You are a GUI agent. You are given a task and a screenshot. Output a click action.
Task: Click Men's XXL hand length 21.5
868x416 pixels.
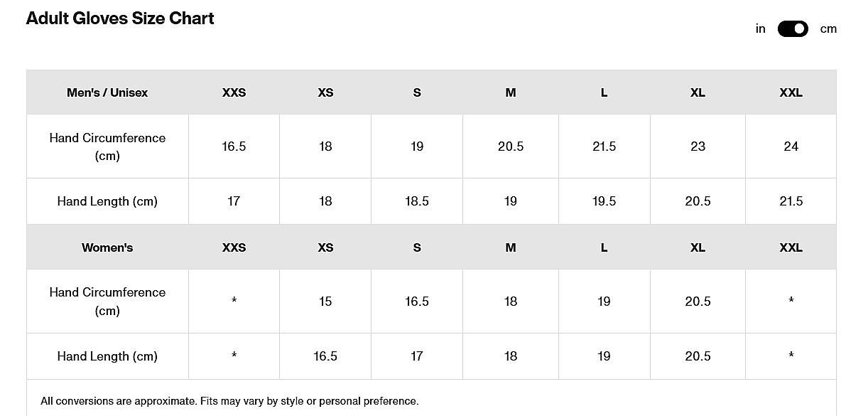pyautogui.click(x=791, y=201)
